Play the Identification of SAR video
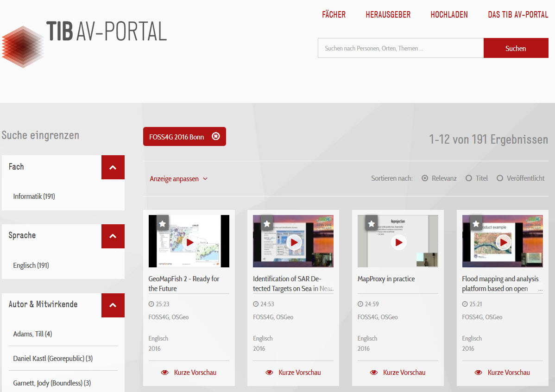The height and width of the screenshot is (392, 555). (294, 242)
